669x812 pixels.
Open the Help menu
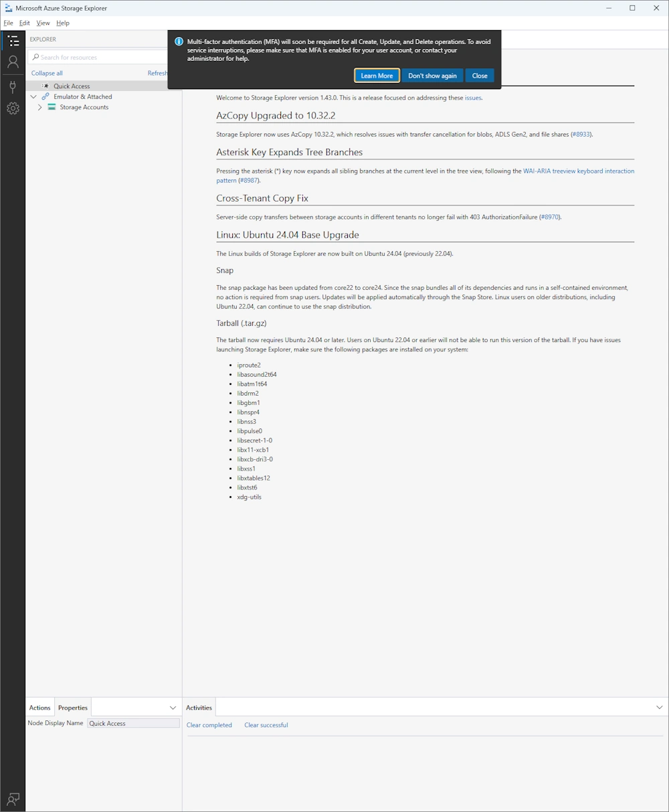(x=62, y=23)
